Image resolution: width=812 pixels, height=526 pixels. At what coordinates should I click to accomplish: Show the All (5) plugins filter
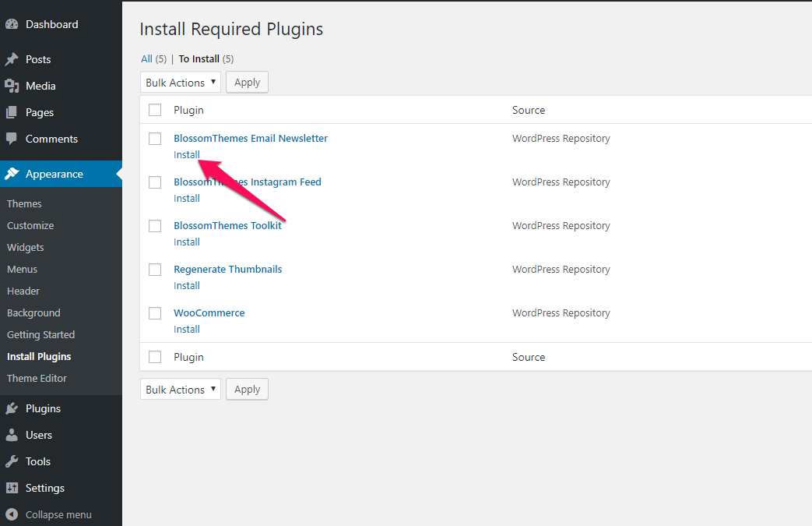pos(154,59)
